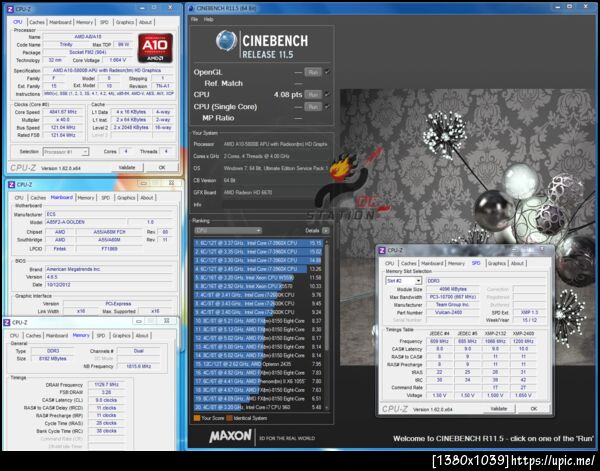600x471 pixels.
Task: Toggle the CPU test checkbox
Action: pos(327,94)
